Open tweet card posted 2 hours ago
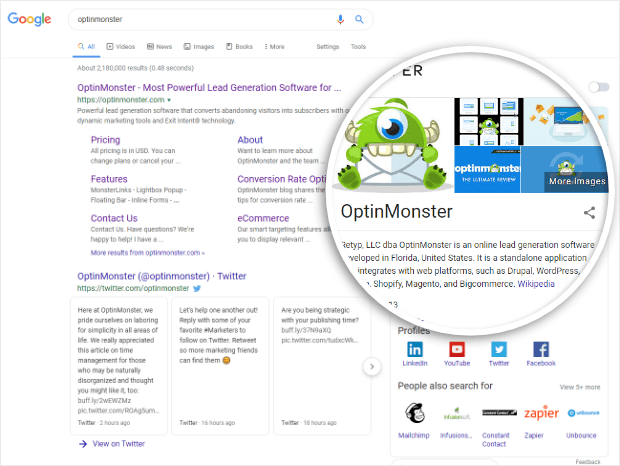This screenshot has height=466, width=620. 119,366
